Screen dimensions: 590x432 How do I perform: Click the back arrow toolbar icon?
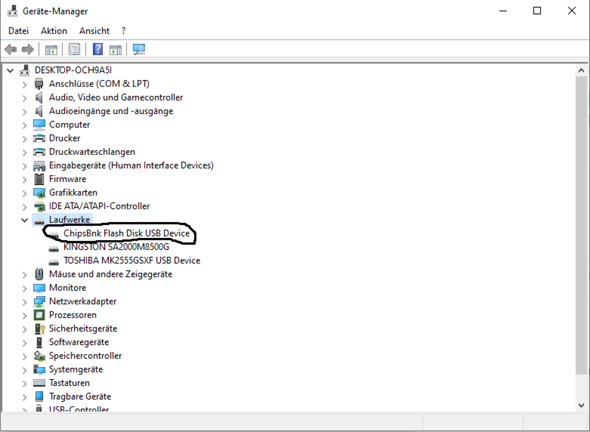coord(11,49)
